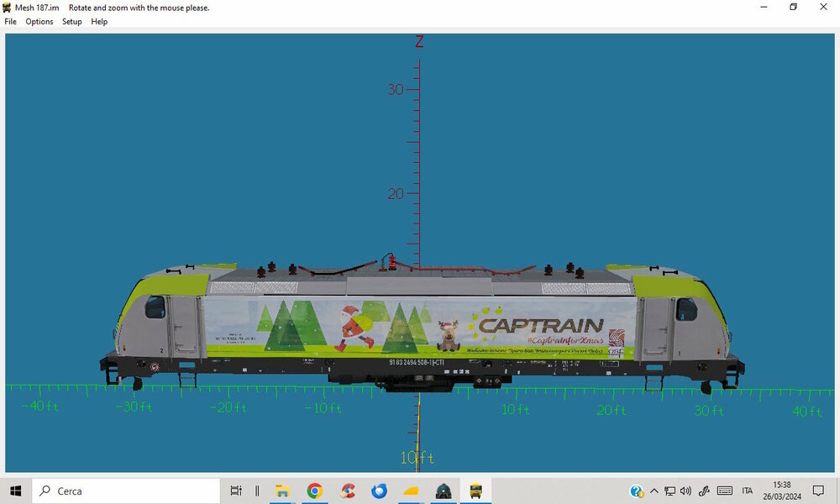This screenshot has height=504, width=840.
Task: Click the Cerca search box in taskbar
Action: click(x=126, y=491)
